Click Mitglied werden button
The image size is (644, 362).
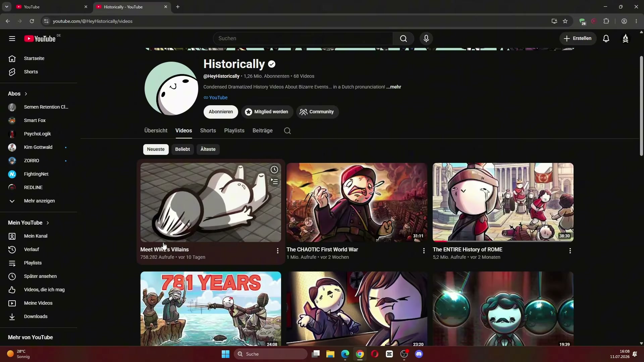tap(267, 112)
